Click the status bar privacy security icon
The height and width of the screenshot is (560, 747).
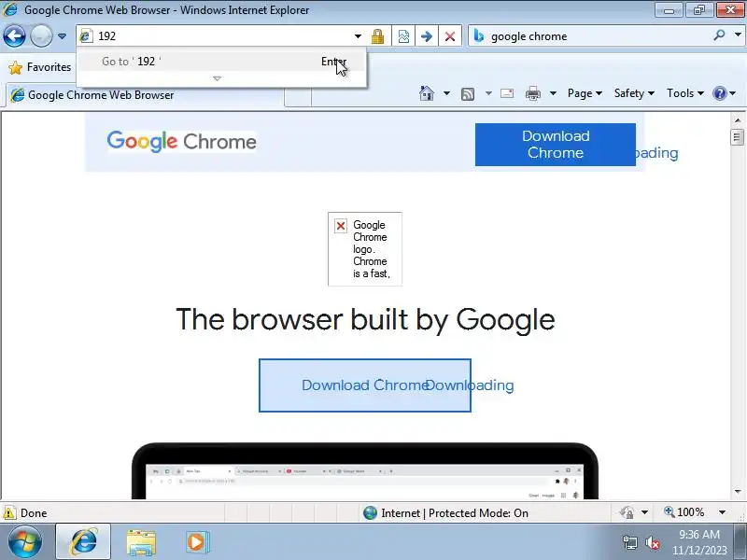[x=627, y=512]
